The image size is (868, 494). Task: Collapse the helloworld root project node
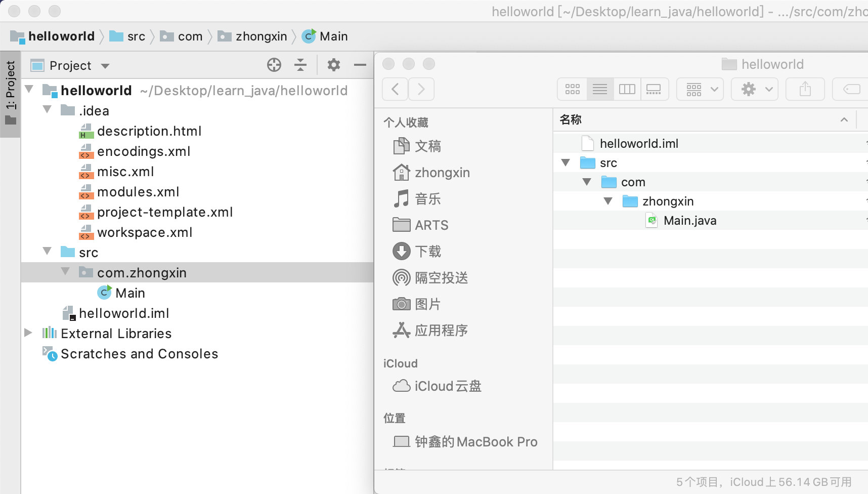point(29,90)
